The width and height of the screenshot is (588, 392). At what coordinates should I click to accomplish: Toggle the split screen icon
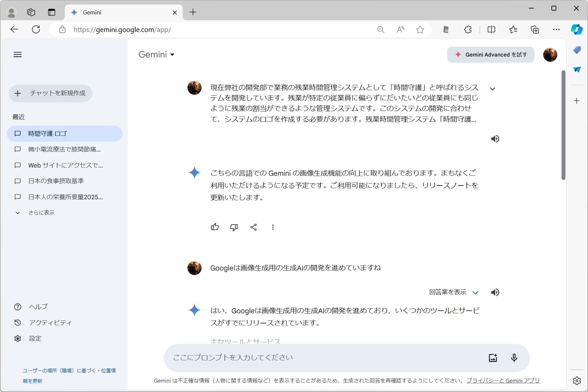(491, 30)
